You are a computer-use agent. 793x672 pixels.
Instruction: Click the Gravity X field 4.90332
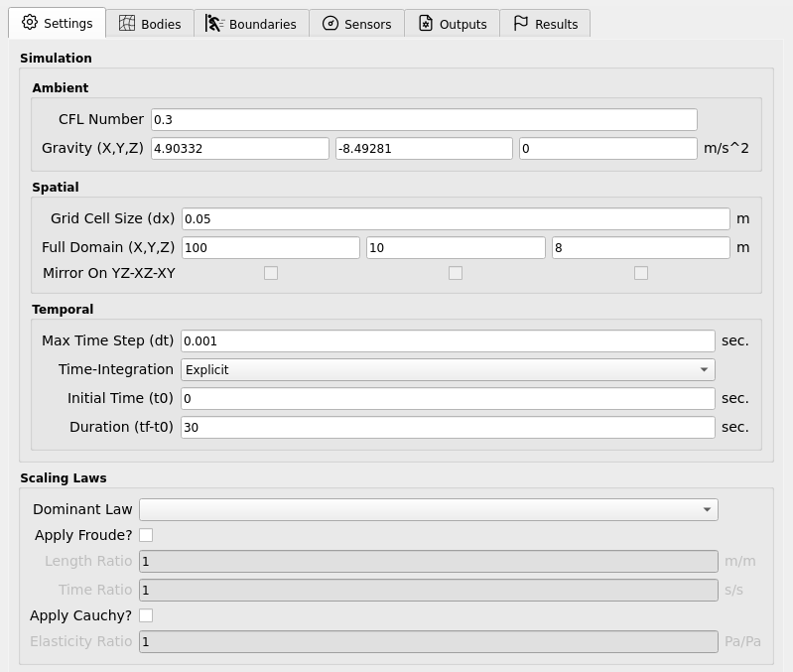[x=240, y=149]
